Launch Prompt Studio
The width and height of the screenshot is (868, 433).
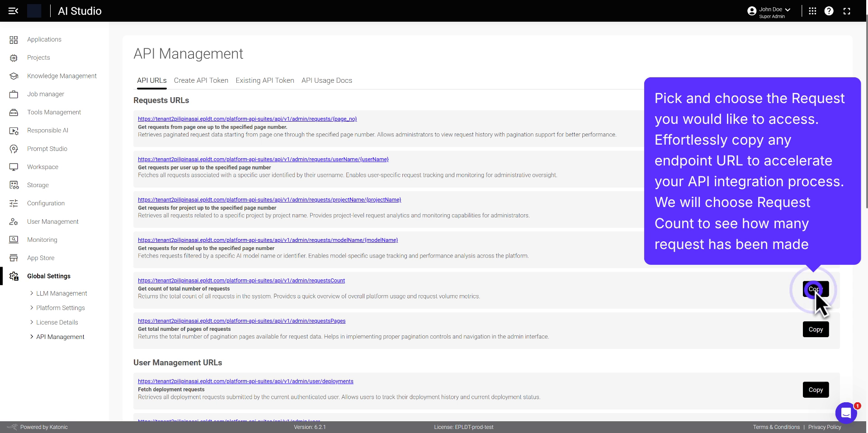47,149
